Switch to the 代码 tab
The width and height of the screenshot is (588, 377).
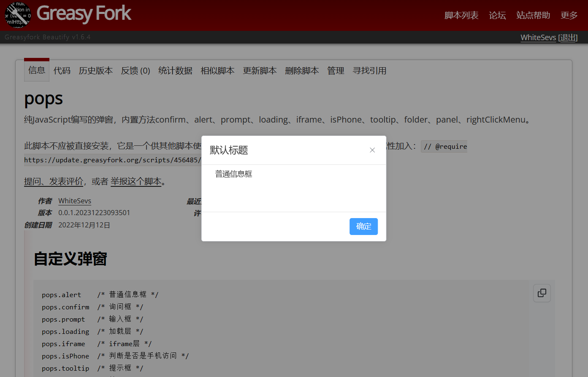click(x=62, y=71)
